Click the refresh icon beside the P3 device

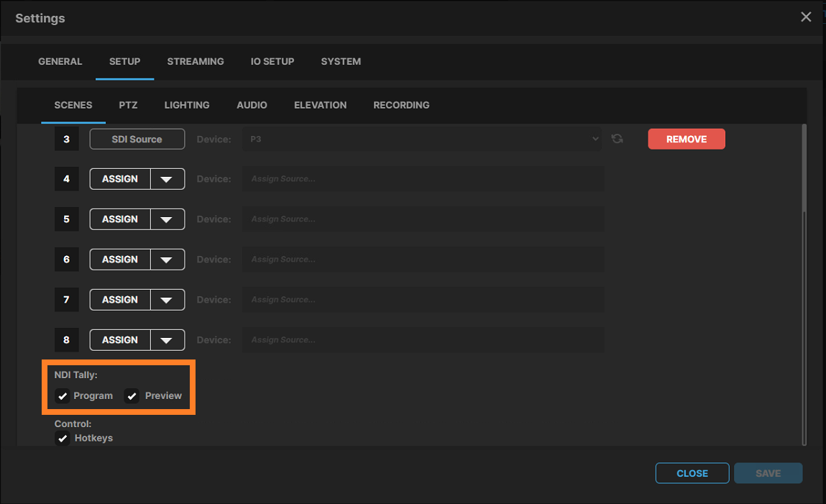[x=617, y=139]
